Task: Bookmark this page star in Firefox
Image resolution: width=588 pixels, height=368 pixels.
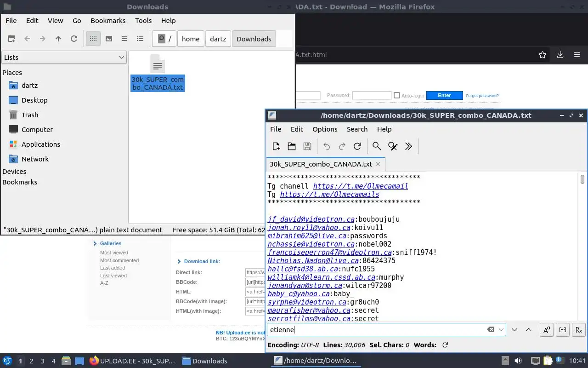Action: (543, 55)
